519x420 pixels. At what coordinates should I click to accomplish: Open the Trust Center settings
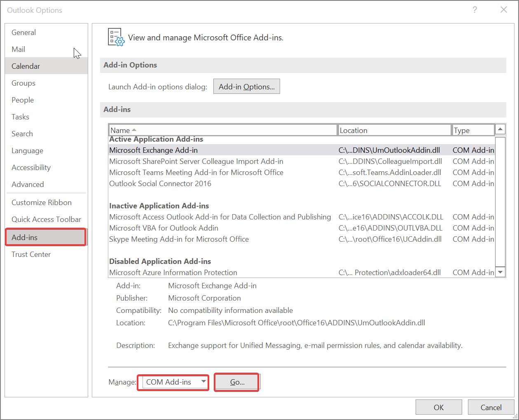pos(31,254)
